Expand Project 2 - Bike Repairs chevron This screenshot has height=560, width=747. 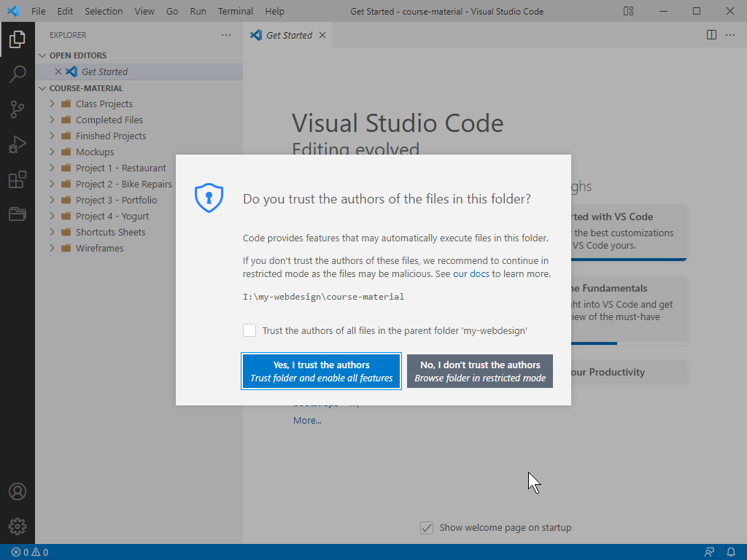pos(53,184)
